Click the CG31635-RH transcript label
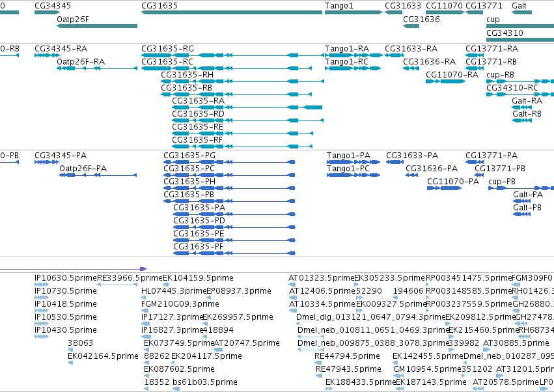Viewport: 554px width, 392px height. point(187,75)
